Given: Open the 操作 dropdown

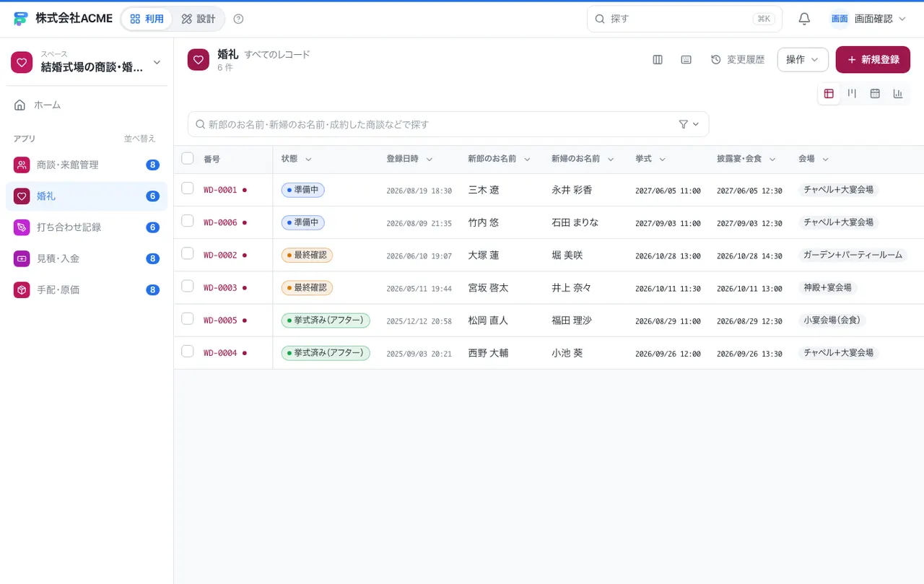Looking at the screenshot, I should (803, 60).
